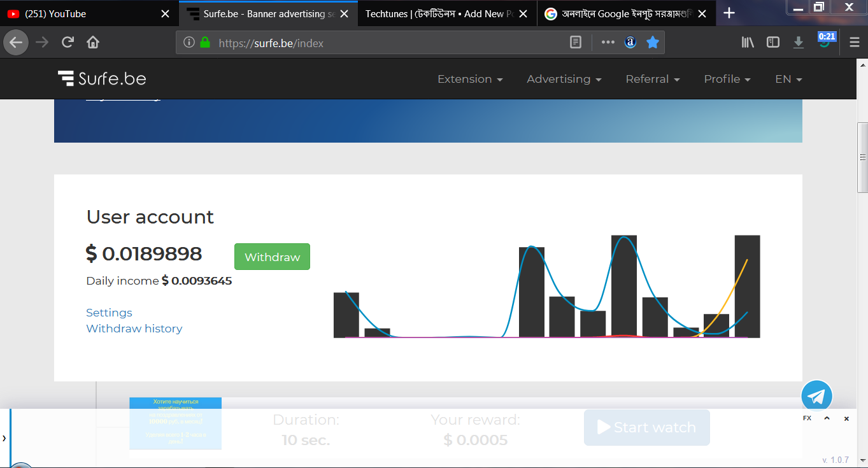Go to the browser home page
The width and height of the screenshot is (868, 468).
pos(93,43)
